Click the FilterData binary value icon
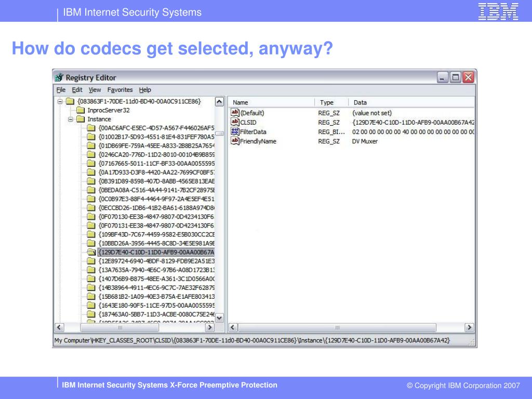This screenshot has height=399, width=532. (x=235, y=131)
